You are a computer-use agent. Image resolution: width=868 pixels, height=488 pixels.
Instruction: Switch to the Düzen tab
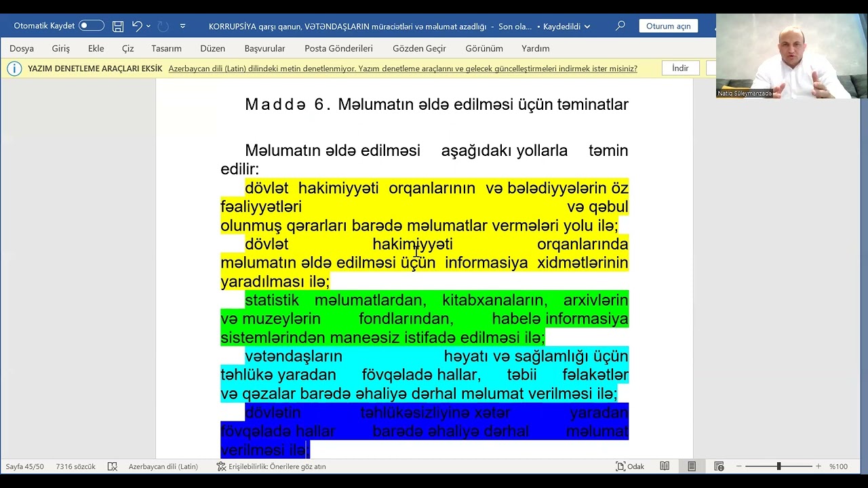click(x=213, y=49)
